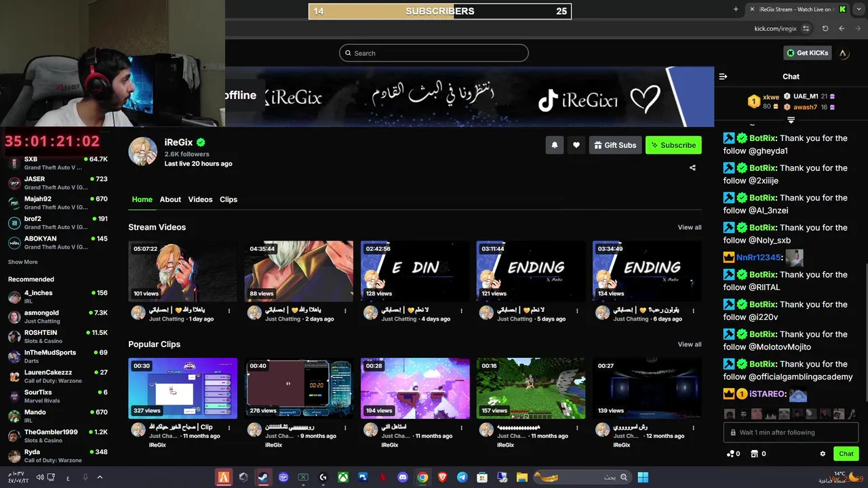The width and height of the screenshot is (868, 488).
Task: Send a message with the green Chat button
Action: (846, 453)
